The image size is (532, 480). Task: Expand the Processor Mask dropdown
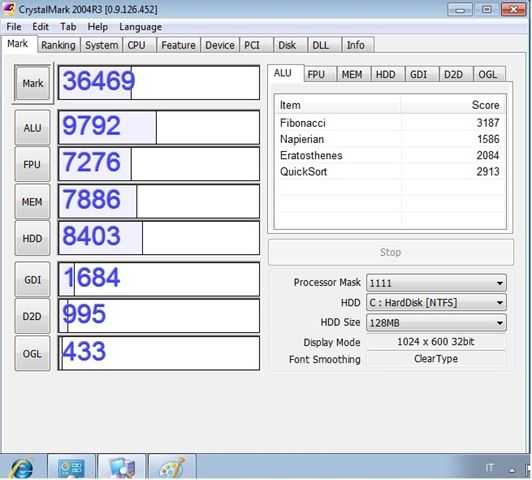coord(436,283)
